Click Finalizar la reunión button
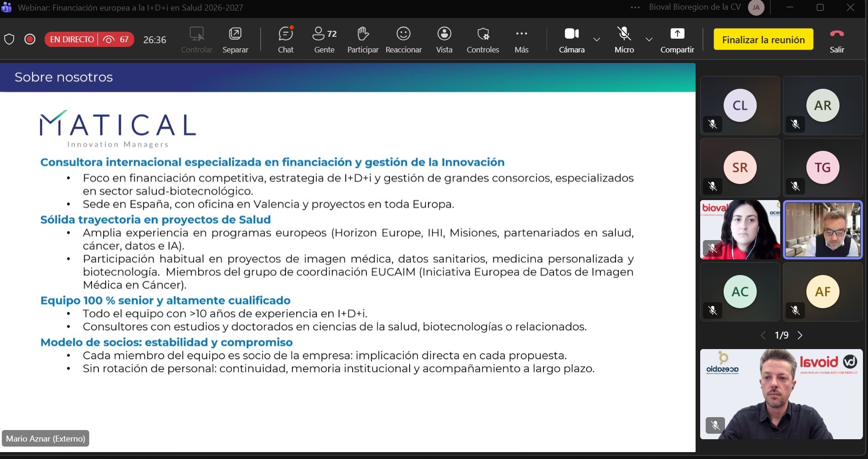868x459 pixels. [763, 40]
